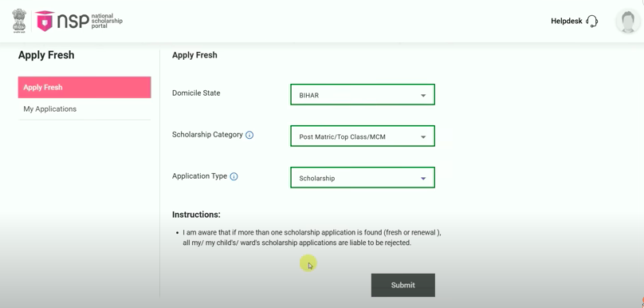
Task: Show info for Application Type
Action: coord(234,176)
